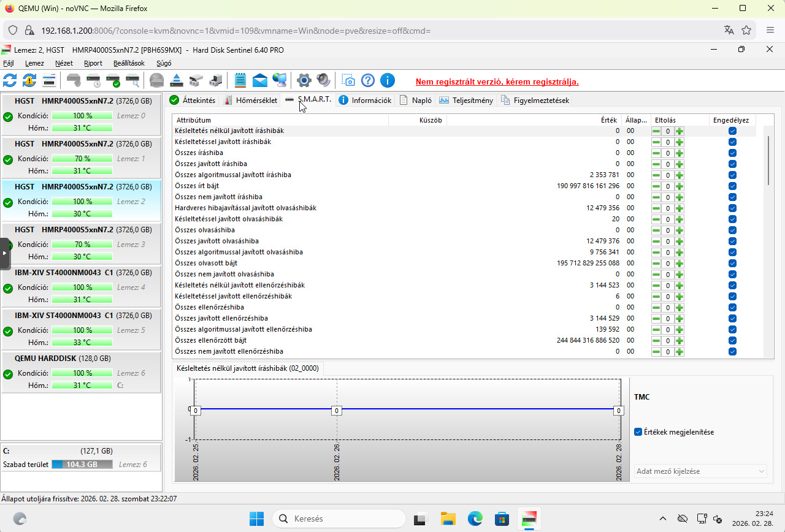The width and height of the screenshot is (785, 532).
Task: Open the Információk tab
Action: click(x=365, y=101)
